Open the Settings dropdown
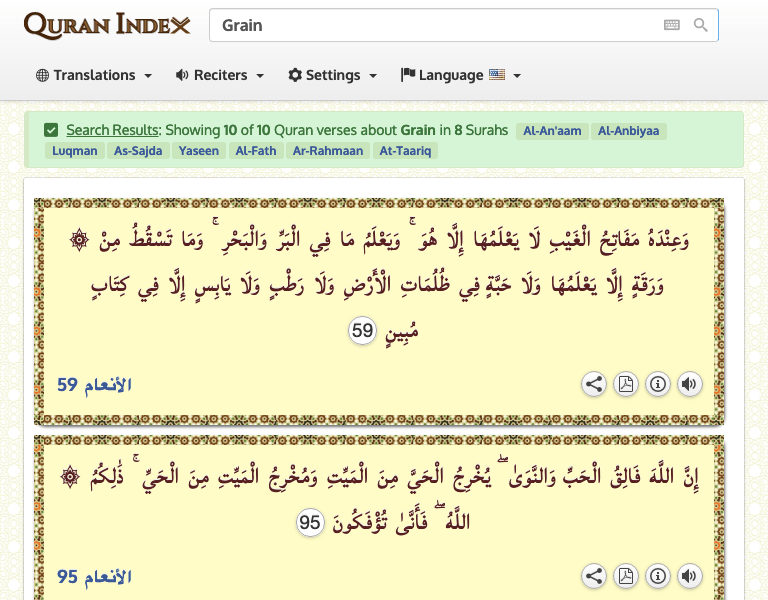Viewport: 768px width, 600px height. (333, 75)
